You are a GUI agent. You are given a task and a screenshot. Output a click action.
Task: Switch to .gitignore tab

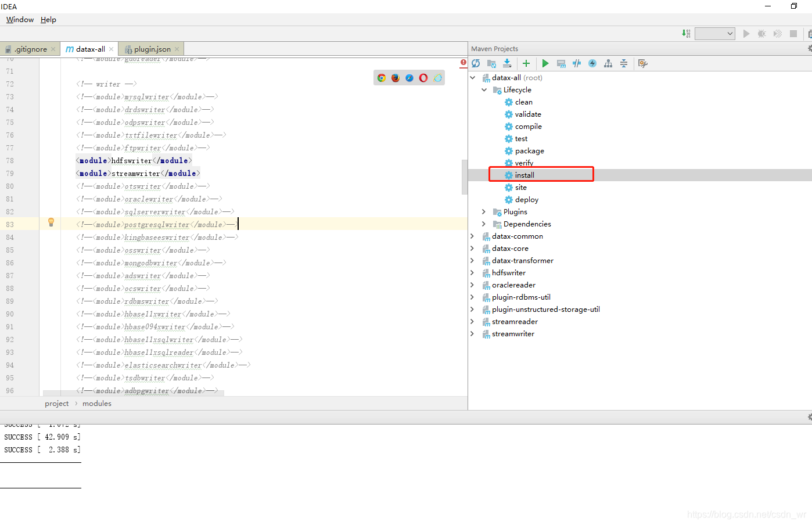pos(31,49)
